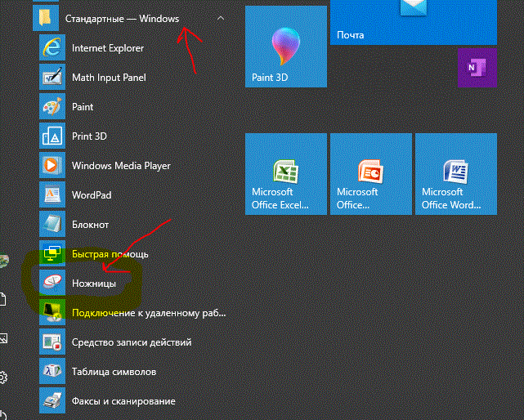Open Подключение к удаленному раб... entry
The width and height of the screenshot is (524, 420).
pyautogui.click(x=149, y=313)
